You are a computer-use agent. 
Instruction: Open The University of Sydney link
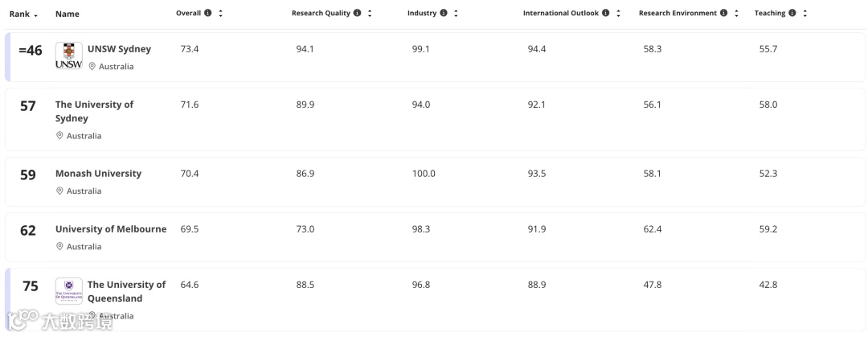click(94, 111)
